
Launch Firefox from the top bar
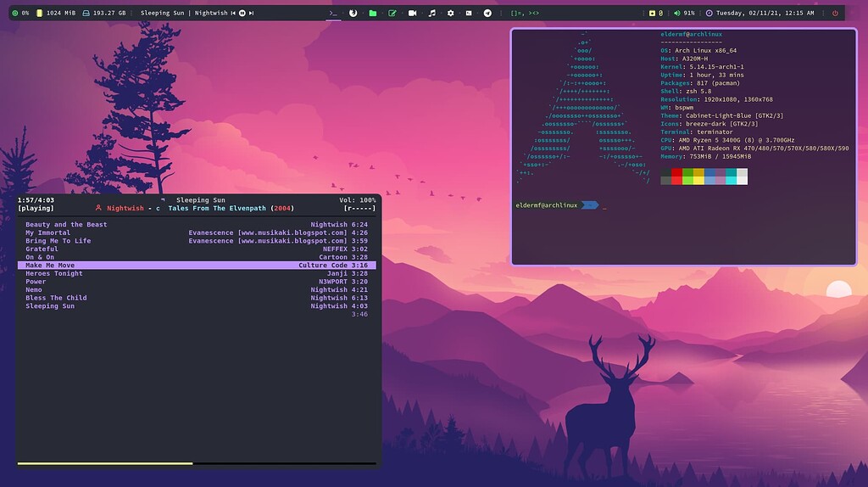pyautogui.click(x=353, y=13)
